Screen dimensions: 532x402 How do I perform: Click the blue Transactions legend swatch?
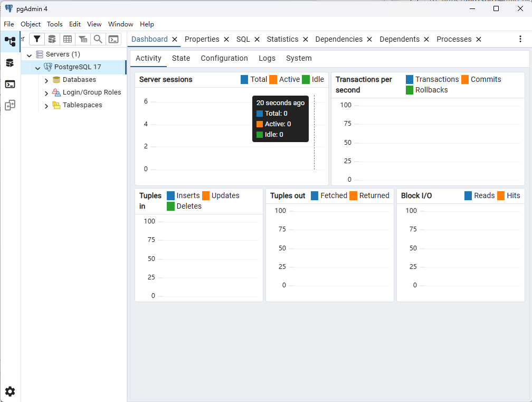[410, 79]
